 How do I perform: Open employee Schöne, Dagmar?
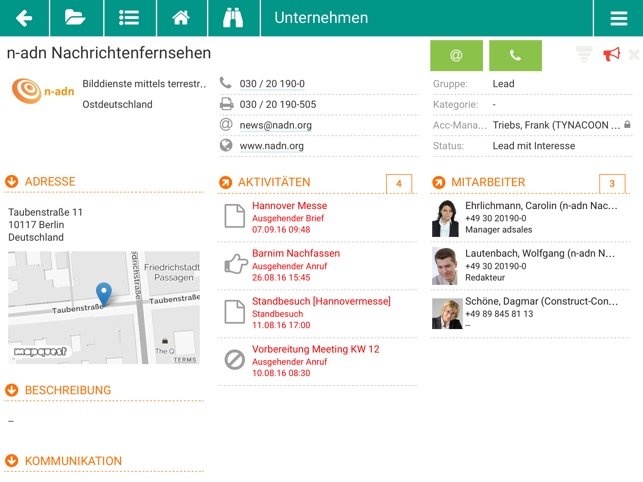tap(531, 313)
